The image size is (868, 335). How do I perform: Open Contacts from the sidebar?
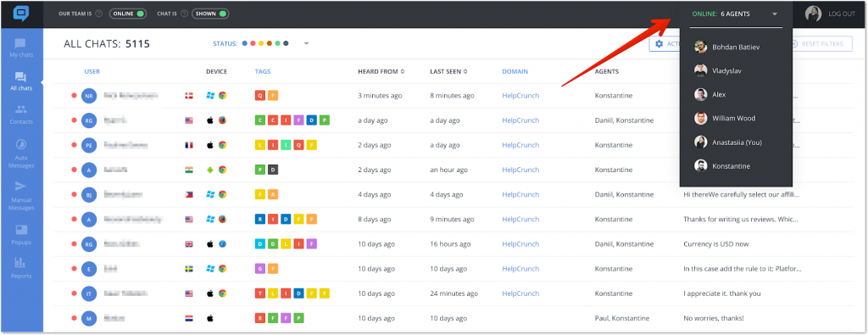tap(21, 114)
